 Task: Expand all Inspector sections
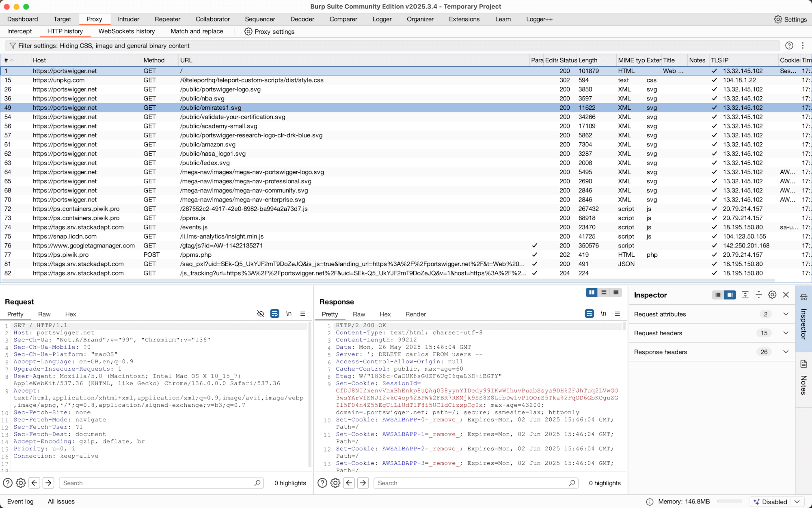[x=745, y=295]
